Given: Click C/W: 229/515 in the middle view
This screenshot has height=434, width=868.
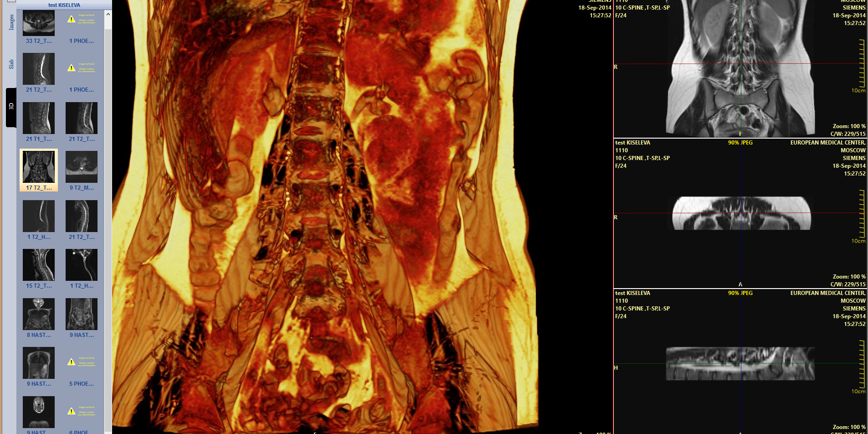Looking at the screenshot, I should (848, 284).
